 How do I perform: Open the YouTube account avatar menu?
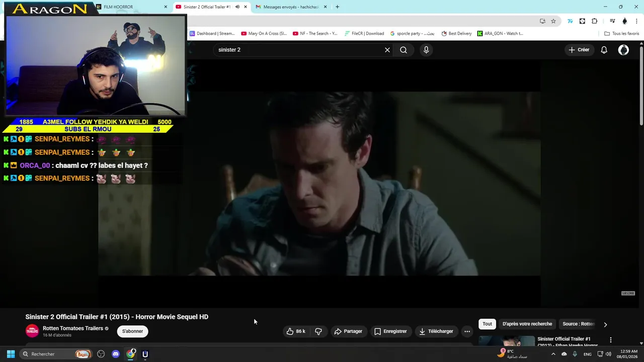pos(623,50)
